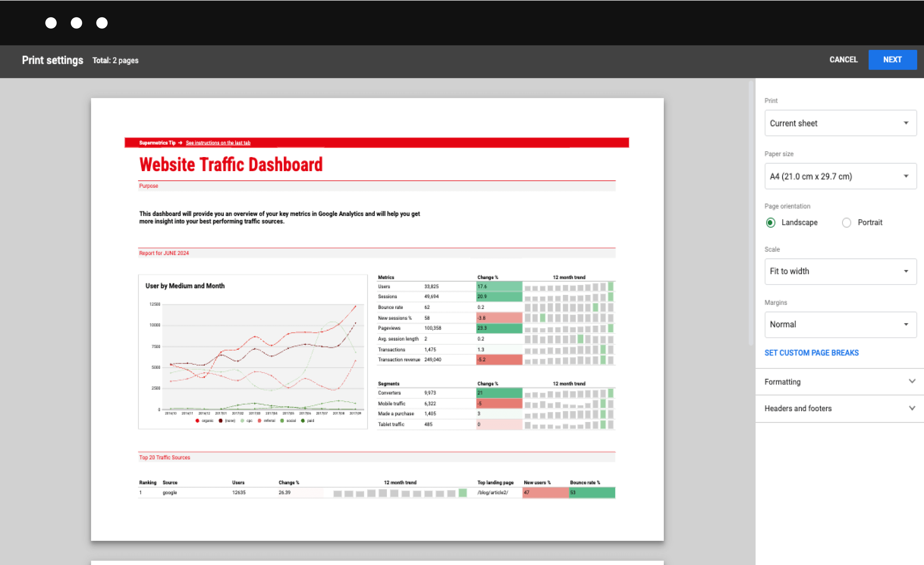
Task: Click SET CUSTOM PAGE BREAKS link
Action: pyautogui.click(x=811, y=352)
